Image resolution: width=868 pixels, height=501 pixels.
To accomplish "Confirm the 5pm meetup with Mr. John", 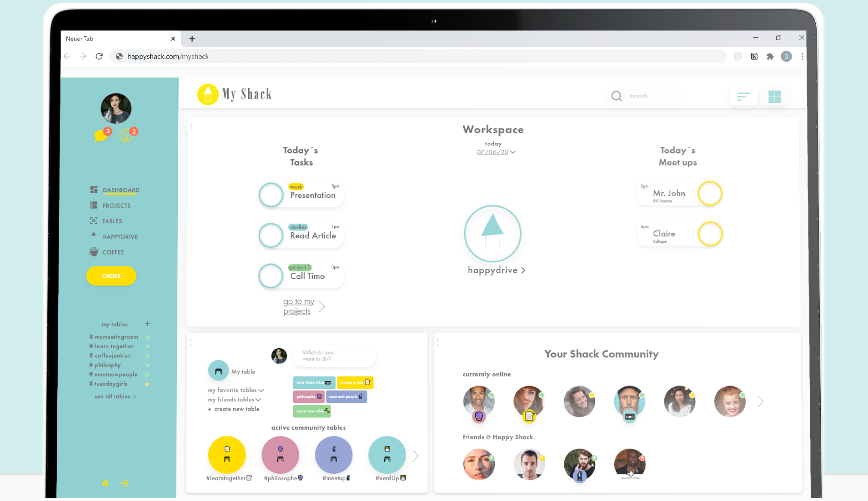I will 711,193.
